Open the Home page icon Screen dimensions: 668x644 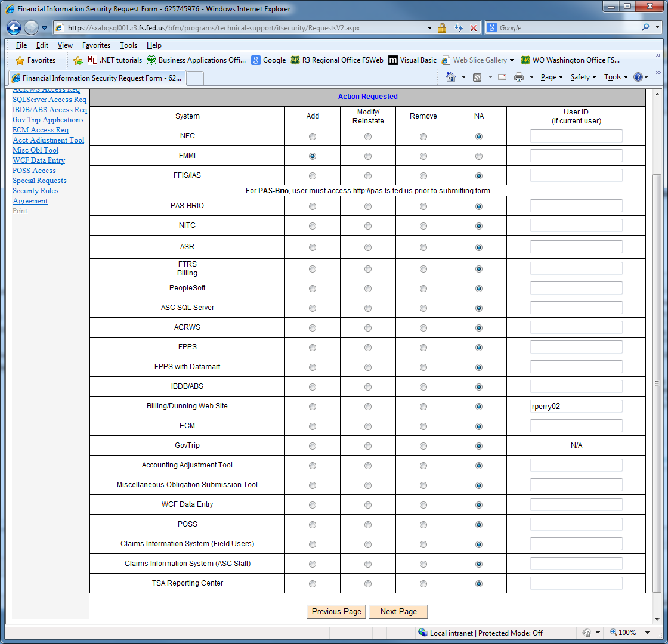click(451, 77)
